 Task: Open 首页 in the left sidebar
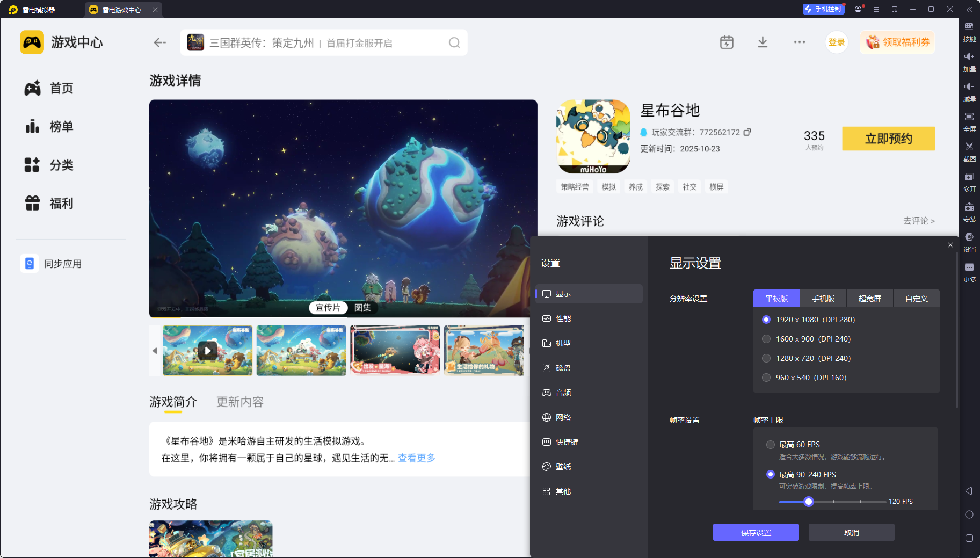click(x=49, y=88)
